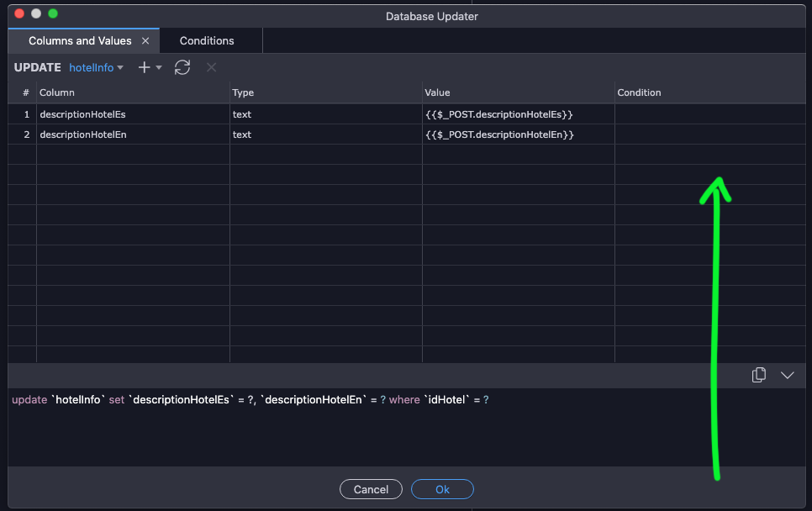Click the descriptionHotelEs POST value cell

[x=519, y=114]
